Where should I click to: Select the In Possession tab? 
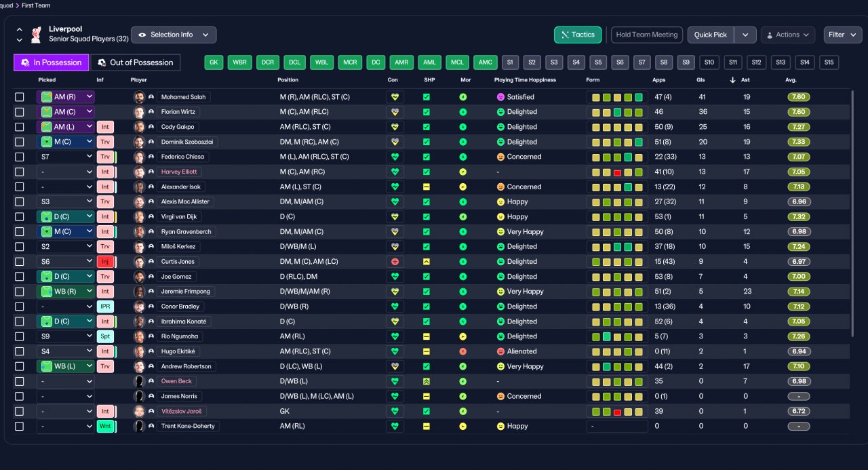click(52, 62)
